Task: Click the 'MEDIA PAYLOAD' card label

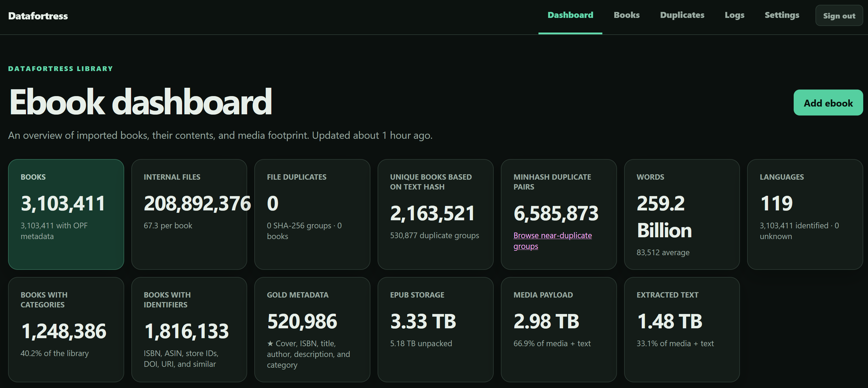Action: tap(543, 295)
